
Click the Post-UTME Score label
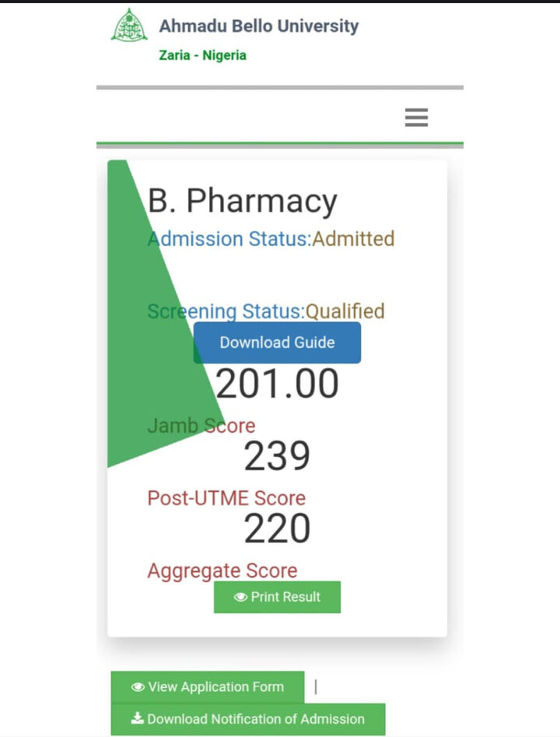pos(226,498)
